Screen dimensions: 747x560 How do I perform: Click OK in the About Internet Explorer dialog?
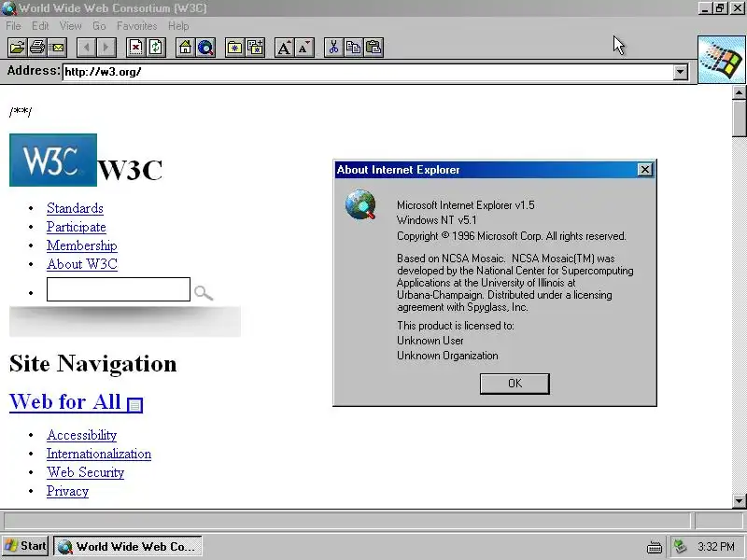pyautogui.click(x=514, y=384)
